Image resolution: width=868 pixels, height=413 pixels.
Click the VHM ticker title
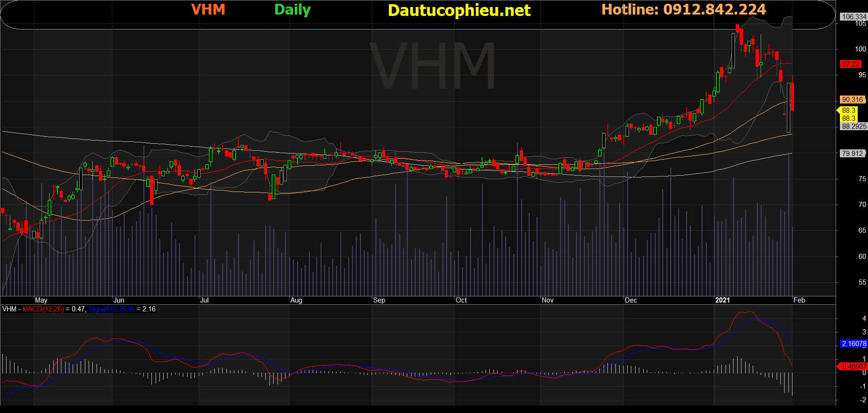pyautogui.click(x=208, y=9)
